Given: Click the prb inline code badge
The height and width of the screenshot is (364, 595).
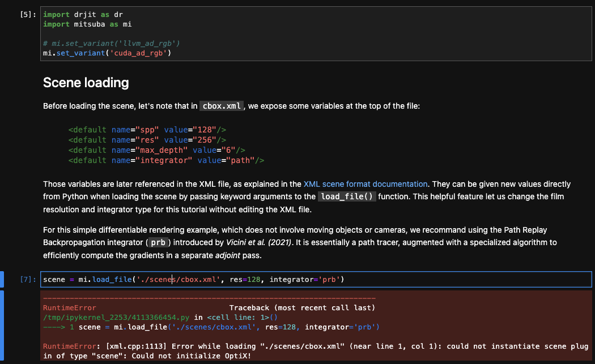Looking at the screenshot, I should [158, 242].
